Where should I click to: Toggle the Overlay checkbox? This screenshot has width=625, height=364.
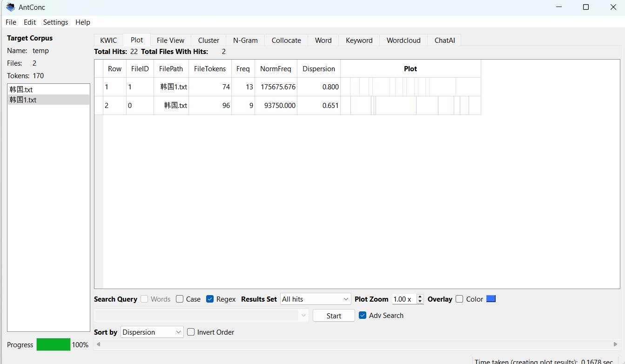click(x=459, y=299)
